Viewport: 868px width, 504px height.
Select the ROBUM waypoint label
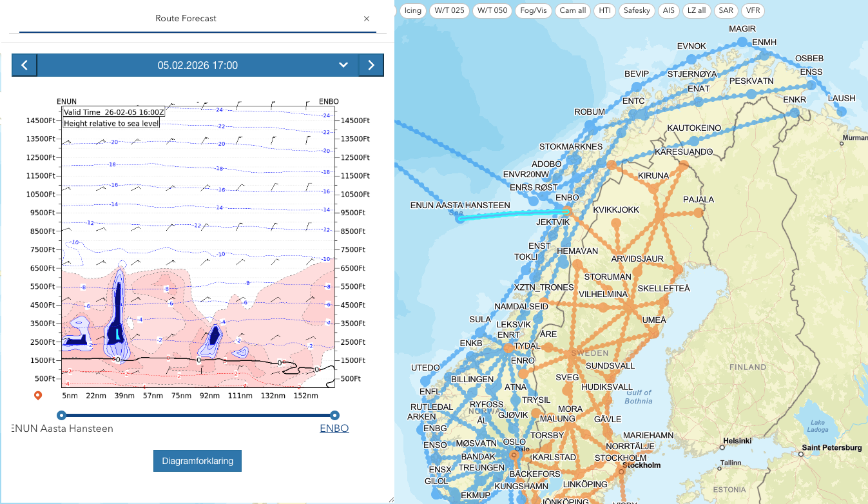pyautogui.click(x=590, y=112)
